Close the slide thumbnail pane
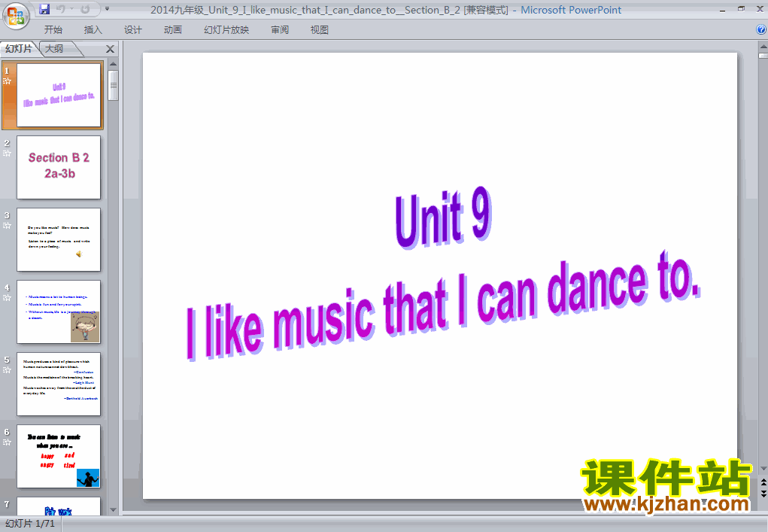This screenshot has width=768, height=532. [111, 49]
